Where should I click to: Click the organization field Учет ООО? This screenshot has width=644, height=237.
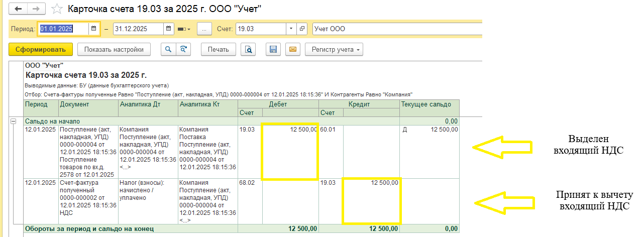[x=396, y=29]
